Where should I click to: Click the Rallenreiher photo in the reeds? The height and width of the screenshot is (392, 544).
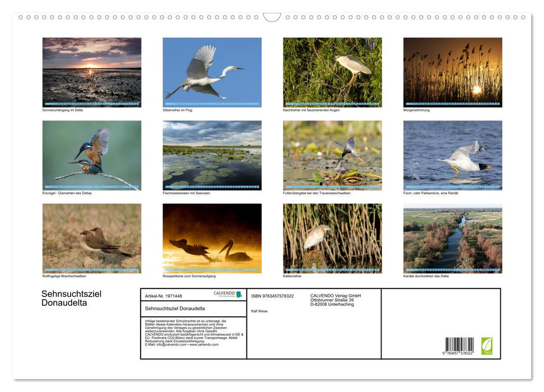point(332,238)
